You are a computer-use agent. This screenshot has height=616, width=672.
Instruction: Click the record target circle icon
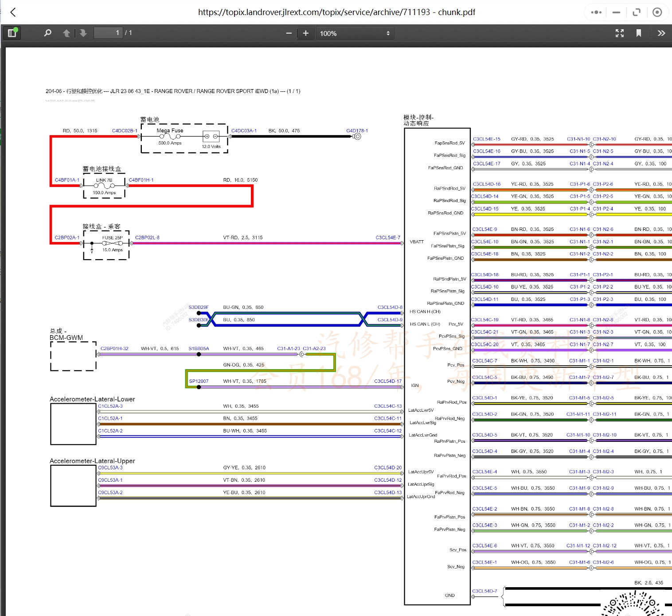pos(657,12)
